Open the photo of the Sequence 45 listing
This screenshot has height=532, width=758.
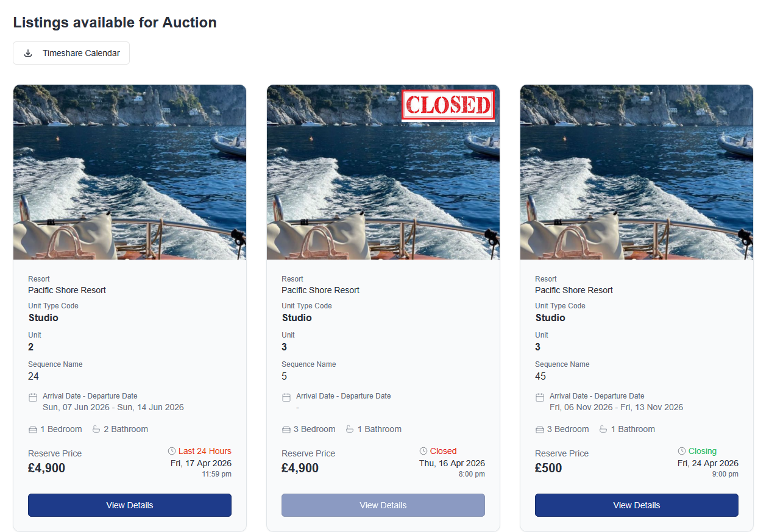[x=637, y=172]
